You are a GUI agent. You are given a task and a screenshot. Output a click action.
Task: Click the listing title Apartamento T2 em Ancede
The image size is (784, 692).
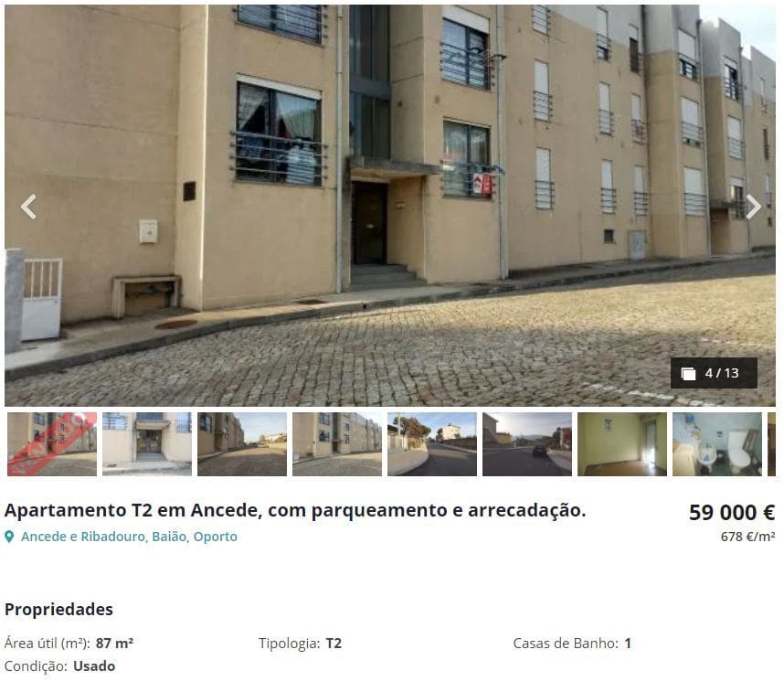tap(295, 511)
